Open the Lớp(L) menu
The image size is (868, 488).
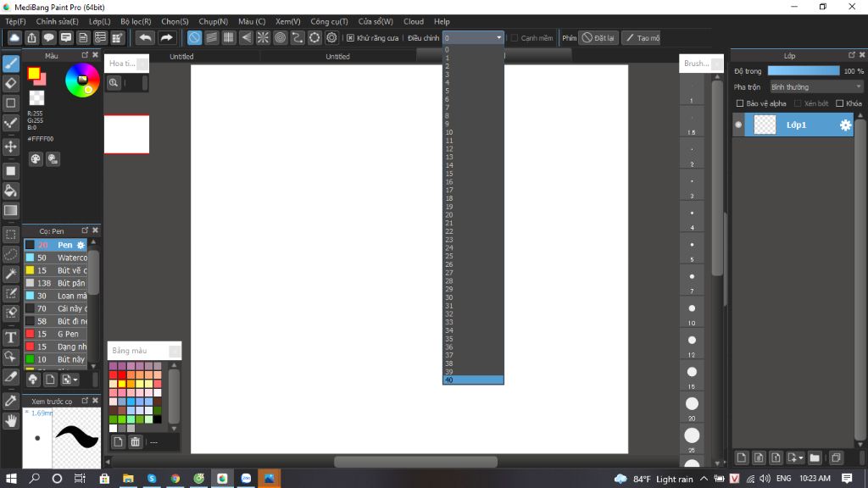click(100, 21)
